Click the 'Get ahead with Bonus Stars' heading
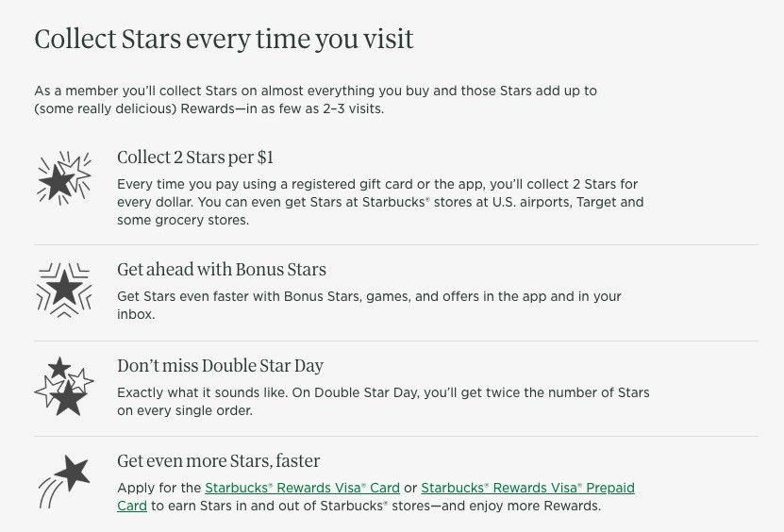This screenshot has height=532, width=784. click(x=221, y=269)
